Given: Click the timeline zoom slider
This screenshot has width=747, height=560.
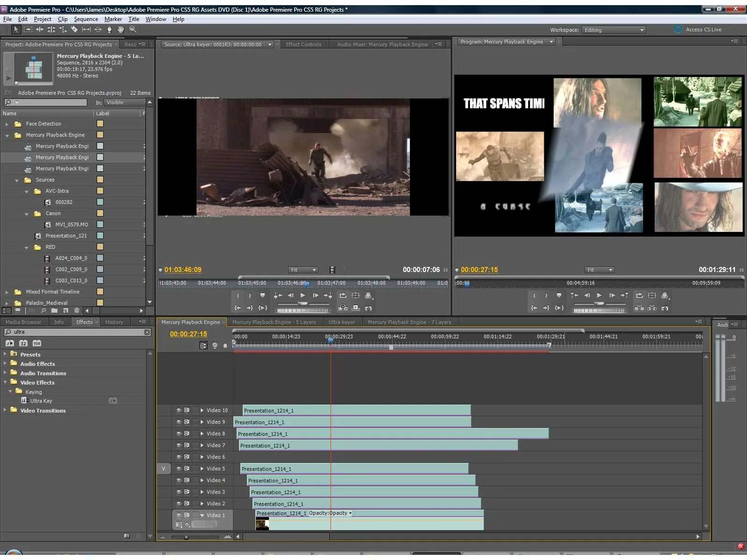Looking at the screenshot, I should (x=186, y=537).
